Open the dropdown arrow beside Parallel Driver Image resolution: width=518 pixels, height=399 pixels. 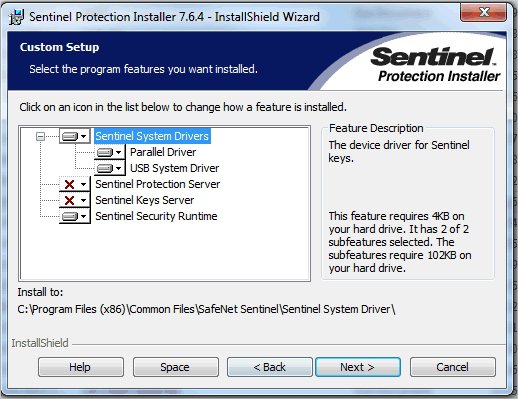pos(118,153)
